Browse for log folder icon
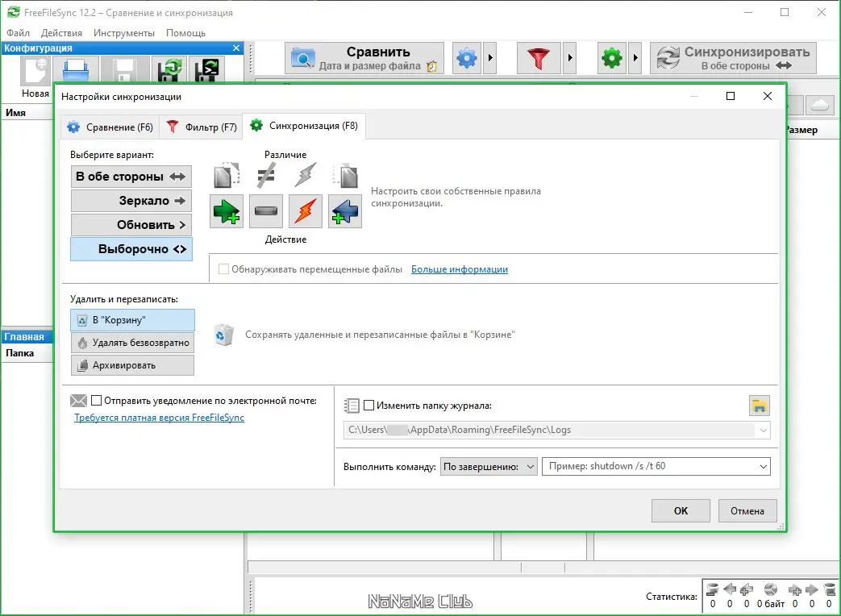 [759, 406]
